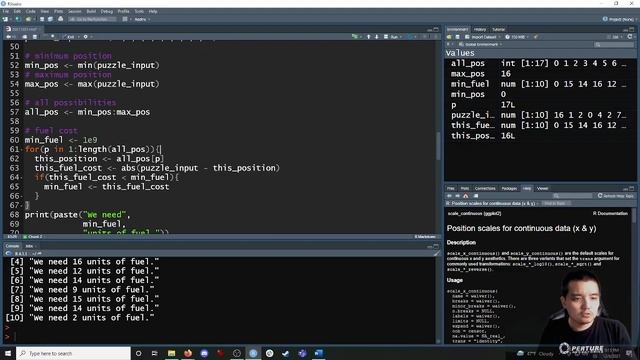
Task: Switch to the Connections tab
Action: click(485, 189)
